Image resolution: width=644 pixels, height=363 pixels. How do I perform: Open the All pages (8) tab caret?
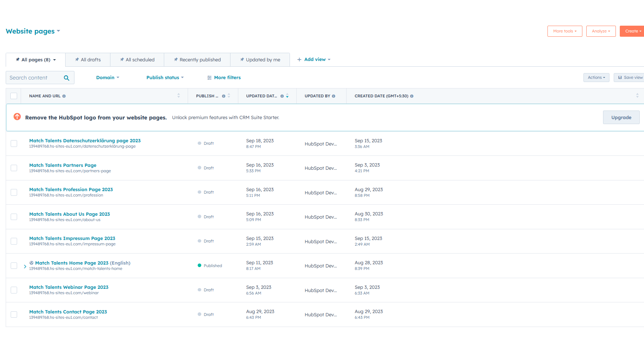pyautogui.click(x=54, y=60)
